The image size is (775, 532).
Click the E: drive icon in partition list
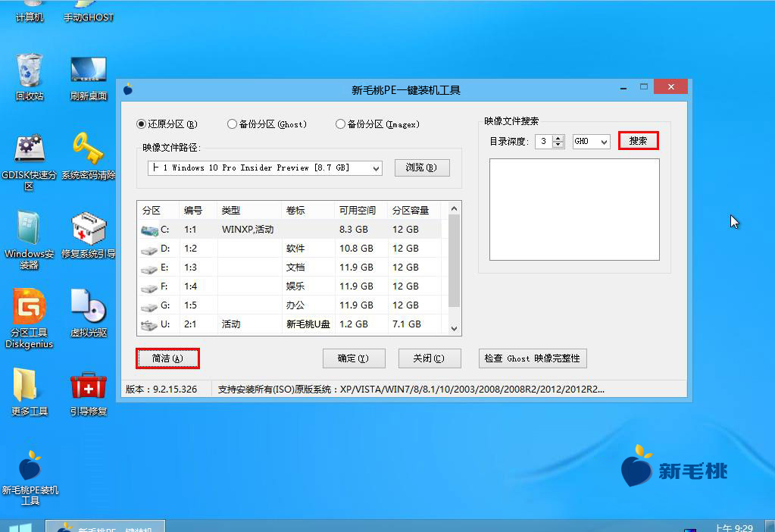coord(149,268)
